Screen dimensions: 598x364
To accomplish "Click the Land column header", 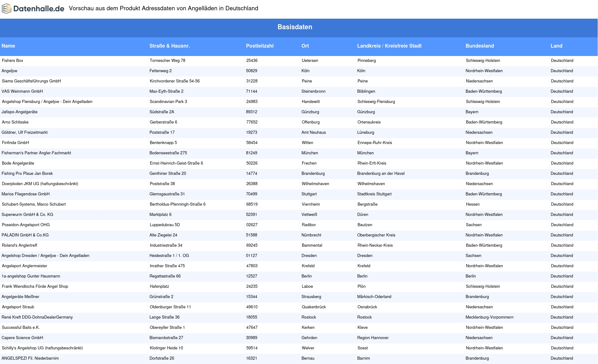I will tap(557, 46).
